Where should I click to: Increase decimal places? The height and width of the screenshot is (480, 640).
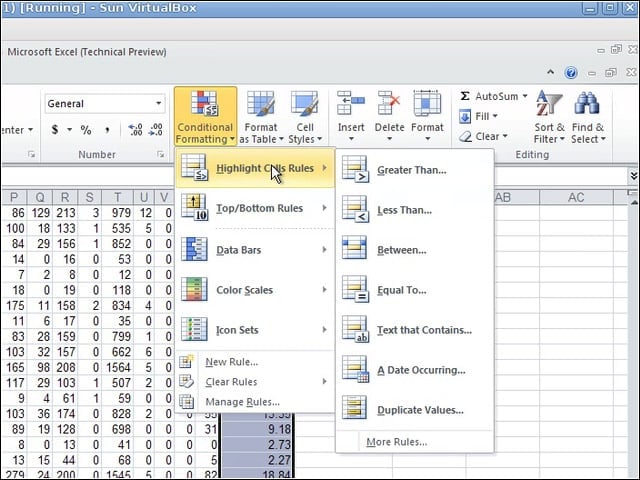click(x=136, y=130)
